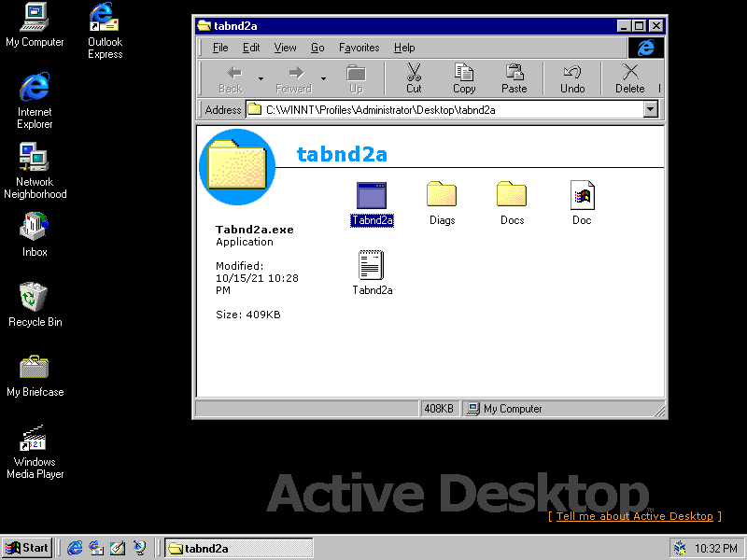Click the Paste toolbar button
747x560 pixels.
(514, 78)
